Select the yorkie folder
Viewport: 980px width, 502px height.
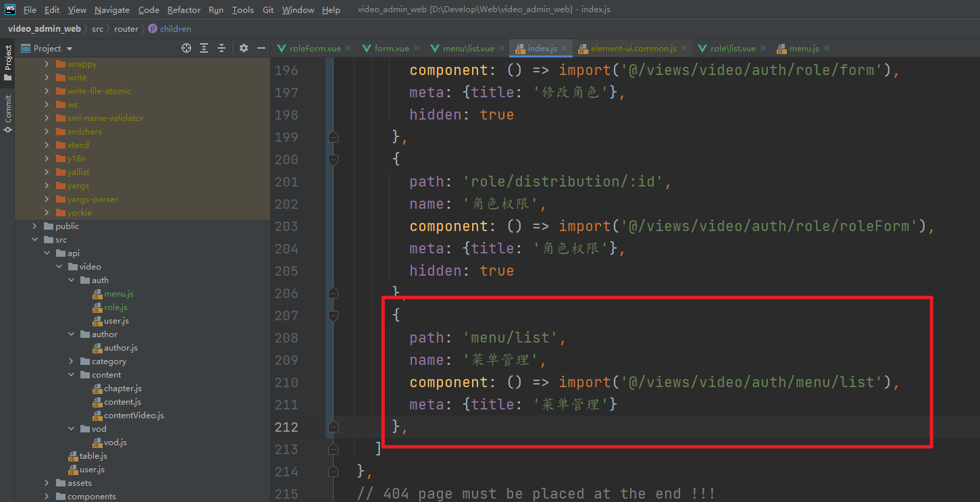pos(80,213)
